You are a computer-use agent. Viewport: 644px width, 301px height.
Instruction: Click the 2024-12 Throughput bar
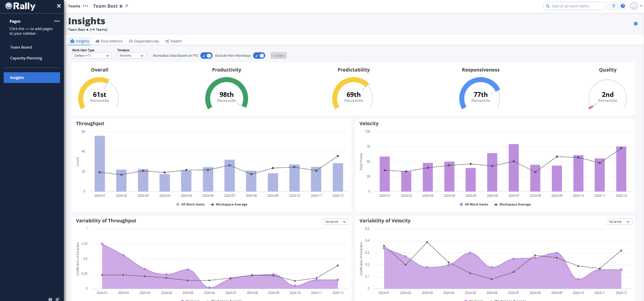pos(338,177)
